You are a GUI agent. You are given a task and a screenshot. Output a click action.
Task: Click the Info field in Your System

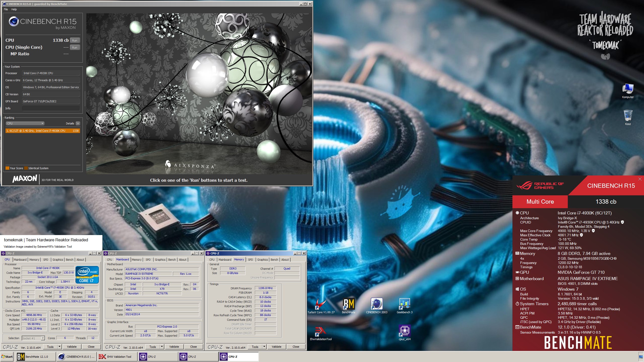click(x=51, y=108)
